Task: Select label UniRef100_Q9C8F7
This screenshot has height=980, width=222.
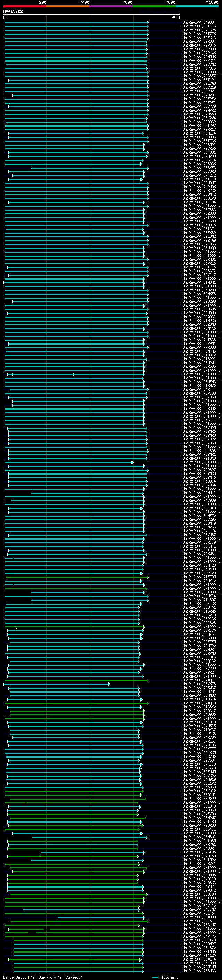Action: (199, 76)
